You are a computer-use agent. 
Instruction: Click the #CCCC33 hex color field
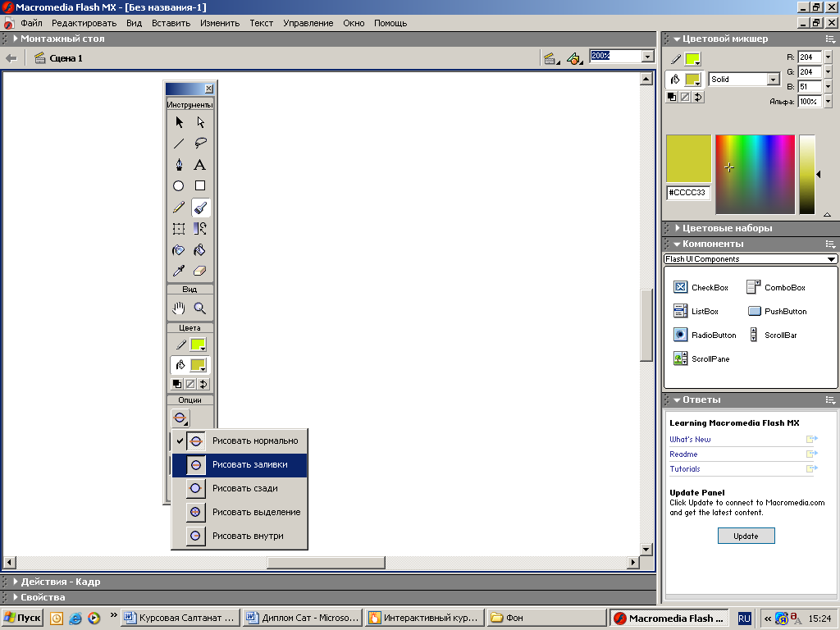click(x=688, y=193)
